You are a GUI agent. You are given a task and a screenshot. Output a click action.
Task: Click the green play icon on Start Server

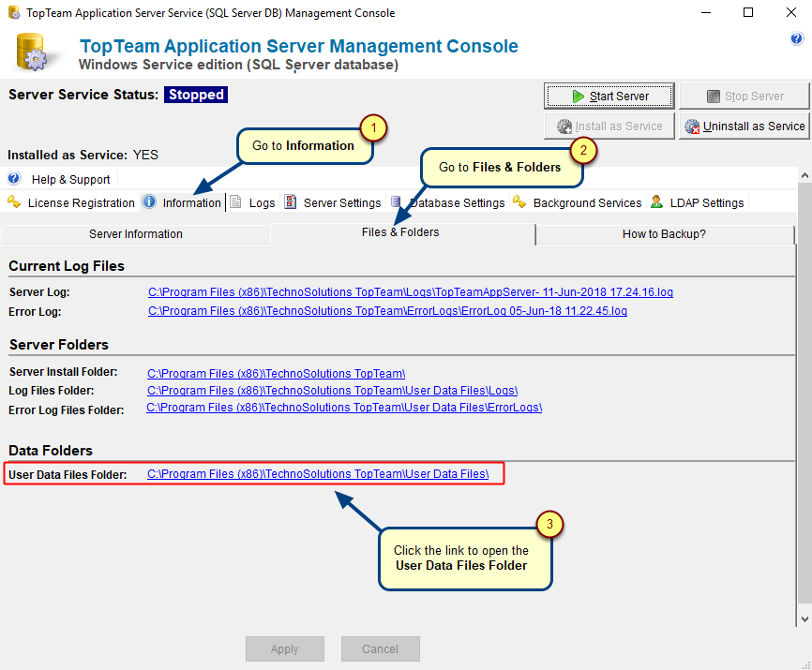point(578,97)
